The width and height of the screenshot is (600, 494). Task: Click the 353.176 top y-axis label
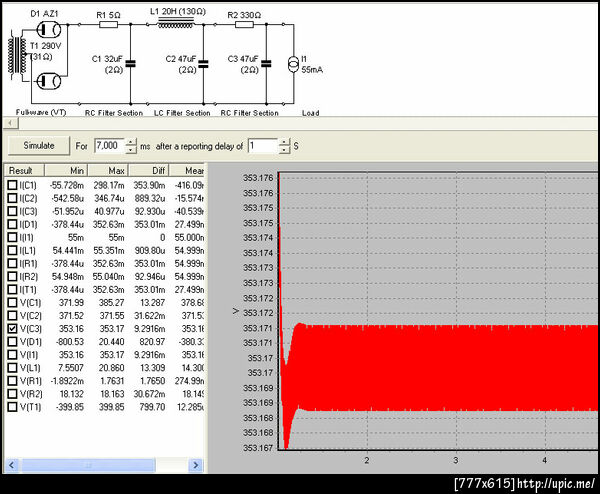pyautogui.click(x=258, y=178)
